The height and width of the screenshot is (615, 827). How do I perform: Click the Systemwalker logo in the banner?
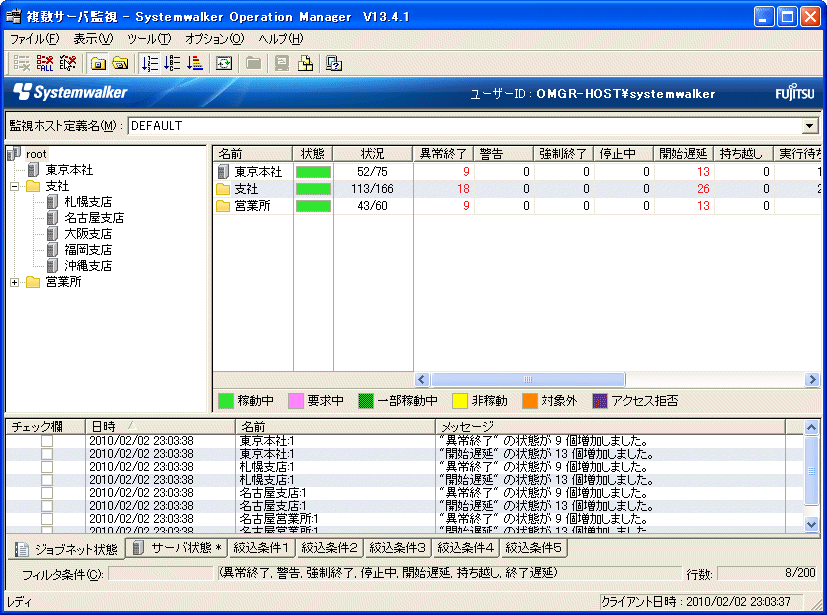tap(70, 92)
